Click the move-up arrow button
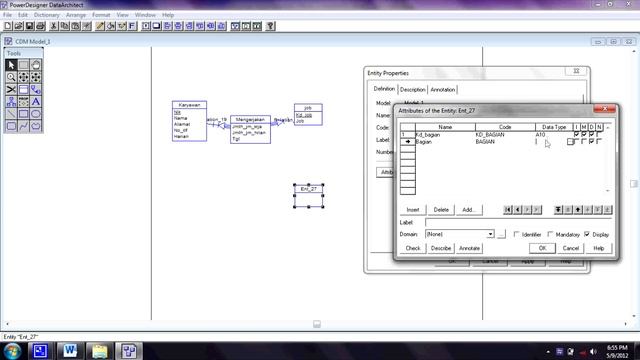The image size is (640, 360). (x=578, y=209)
